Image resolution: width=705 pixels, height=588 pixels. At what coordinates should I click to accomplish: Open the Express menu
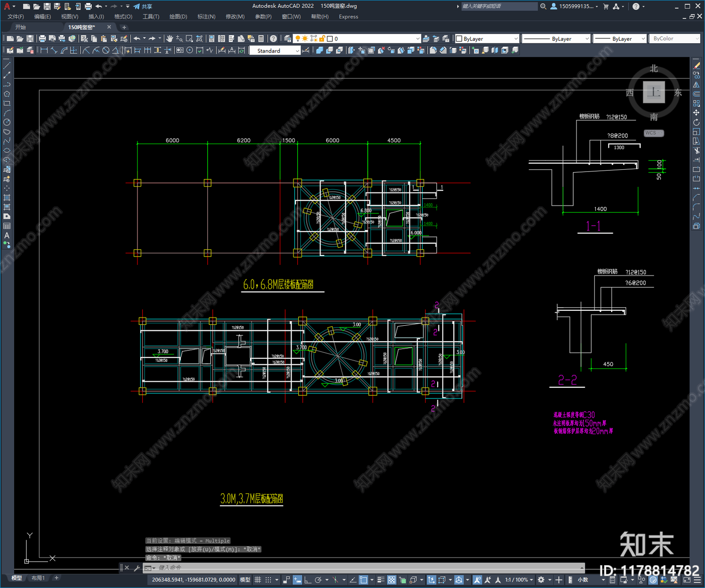(x=349, y=17)
